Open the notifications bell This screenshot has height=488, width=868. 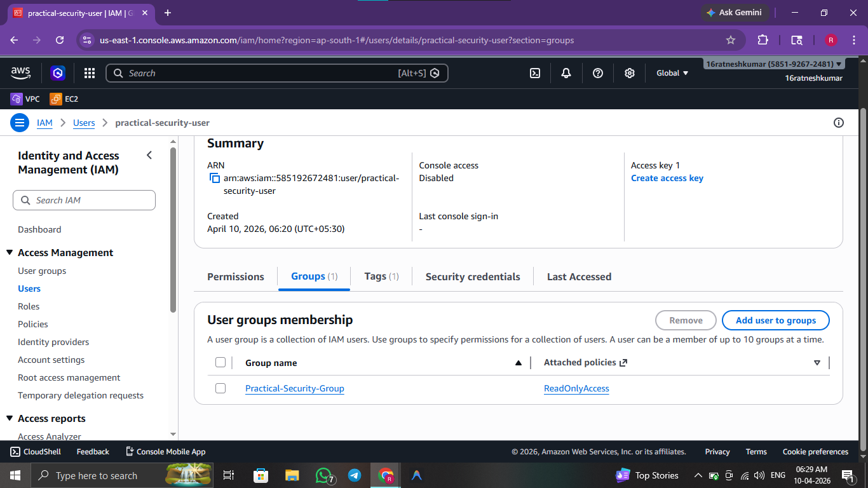566,73
